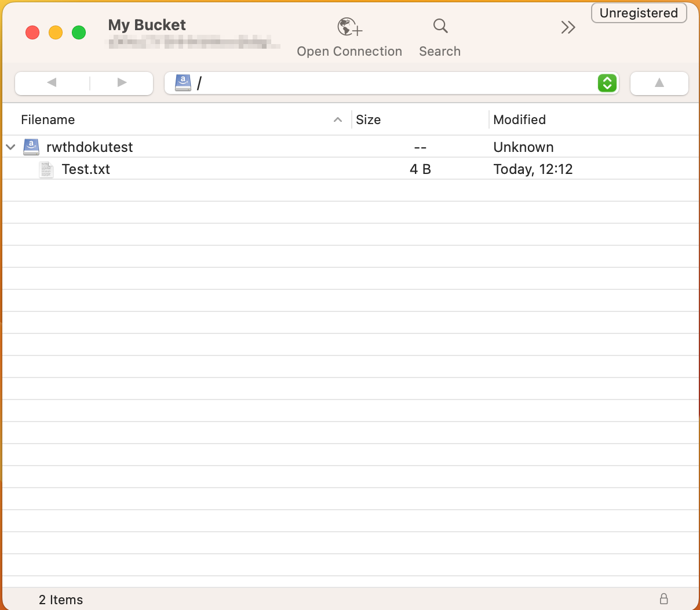The image size is (700, 610).
Task: Open a new connection via globe icon
Action: pos(349,27)
